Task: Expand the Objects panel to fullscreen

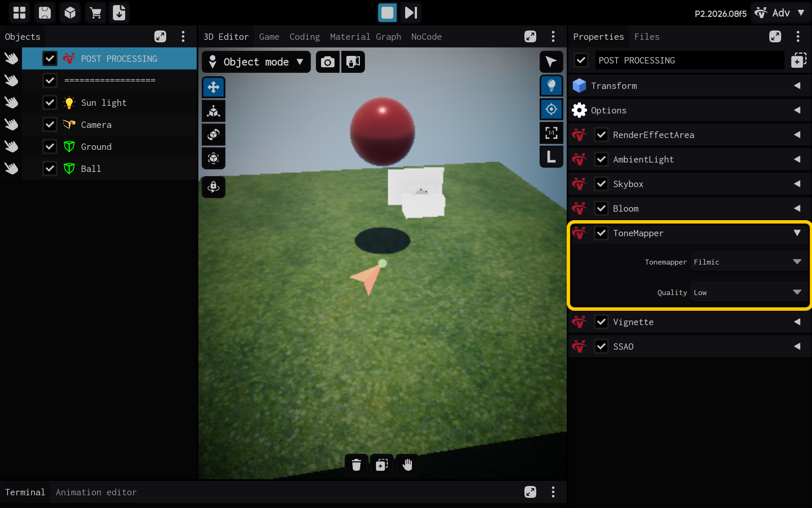Action: [160, 36]
